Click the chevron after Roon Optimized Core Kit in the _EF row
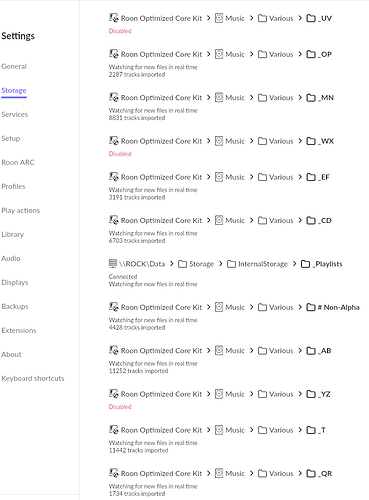The width and height of the screenshot is (369, 500). tap(208, 177)
